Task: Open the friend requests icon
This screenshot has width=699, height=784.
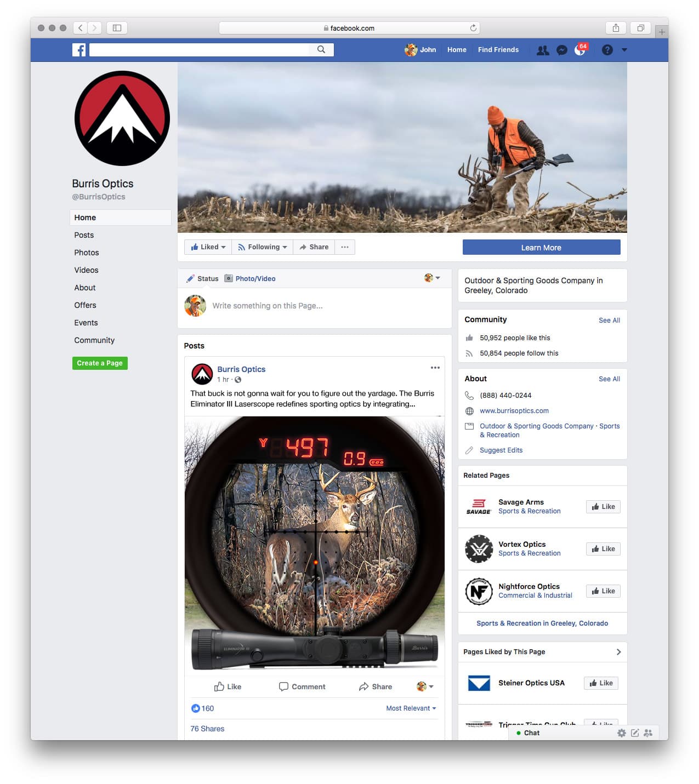Action: [542, 50]
